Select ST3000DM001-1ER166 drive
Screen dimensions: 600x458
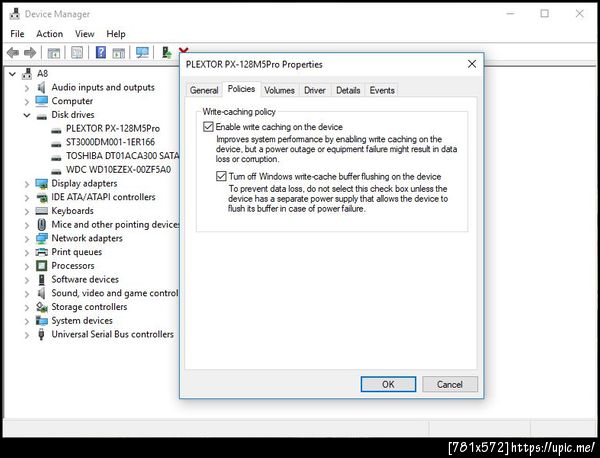(111, 142)
